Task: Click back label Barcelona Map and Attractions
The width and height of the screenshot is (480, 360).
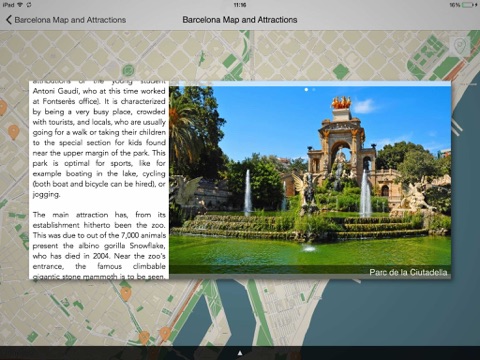Action: pyautogui.click(x=70, y=20)
